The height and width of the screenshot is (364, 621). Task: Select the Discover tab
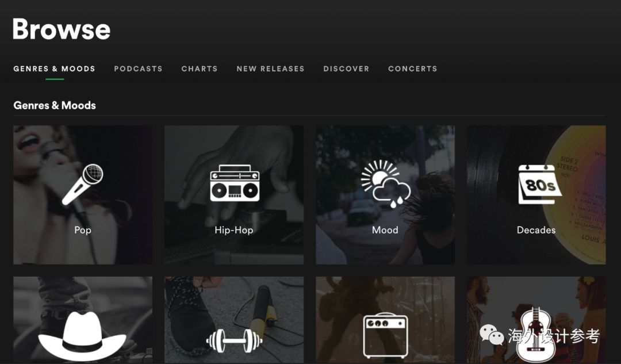[x=346, y=68]
